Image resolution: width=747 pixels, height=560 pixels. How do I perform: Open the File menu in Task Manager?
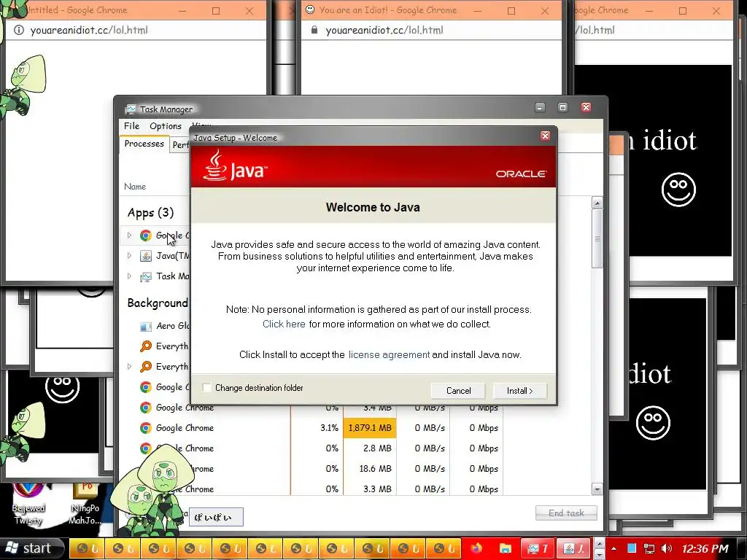pos(131,125)
